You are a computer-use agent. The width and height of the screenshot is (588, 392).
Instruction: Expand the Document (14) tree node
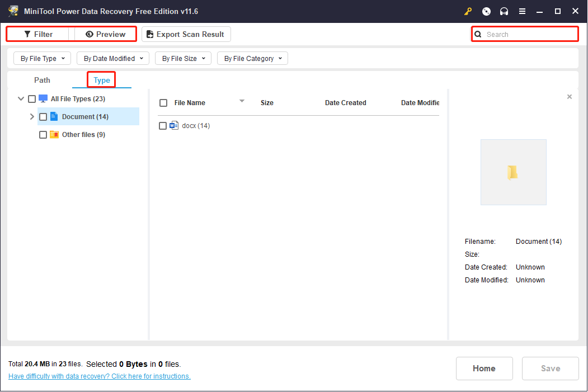pyautogui.click(x=32, y=116)
